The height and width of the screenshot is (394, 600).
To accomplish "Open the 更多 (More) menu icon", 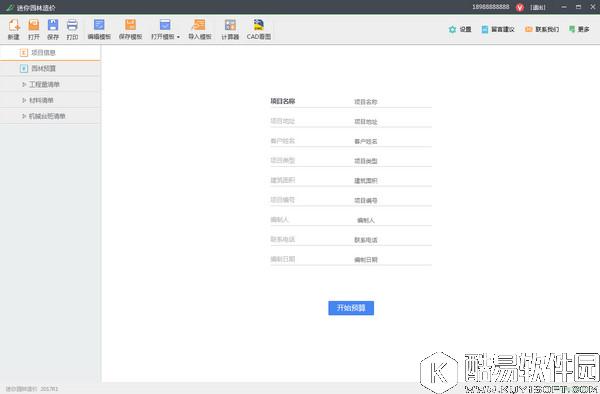I will (x=572, y=29).
